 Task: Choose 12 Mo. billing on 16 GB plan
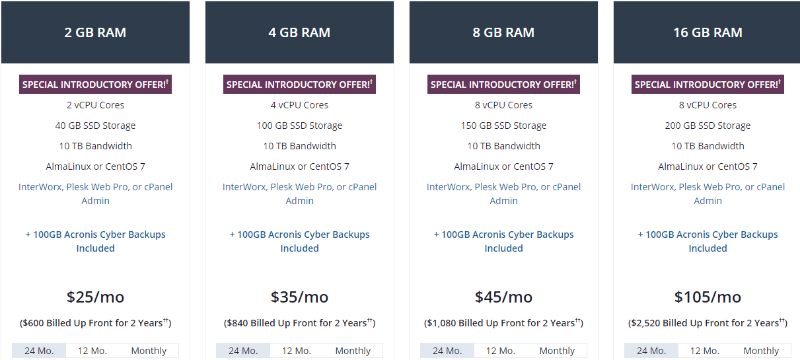coord(705,351)
